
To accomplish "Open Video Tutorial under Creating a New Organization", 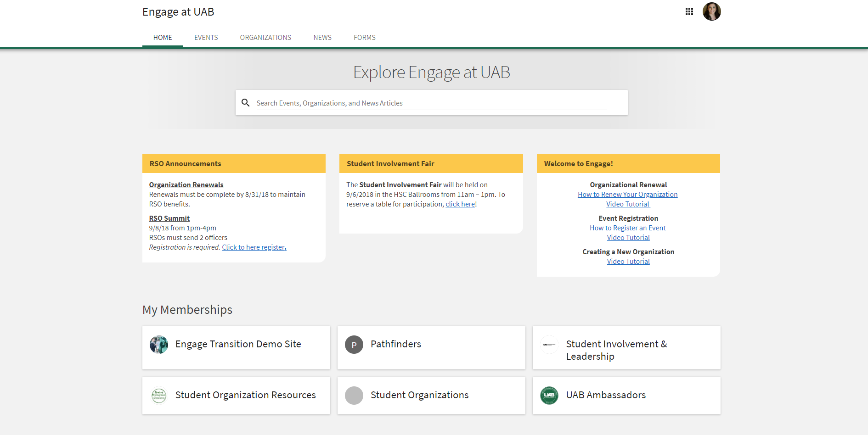I will [x=628, y=262].
